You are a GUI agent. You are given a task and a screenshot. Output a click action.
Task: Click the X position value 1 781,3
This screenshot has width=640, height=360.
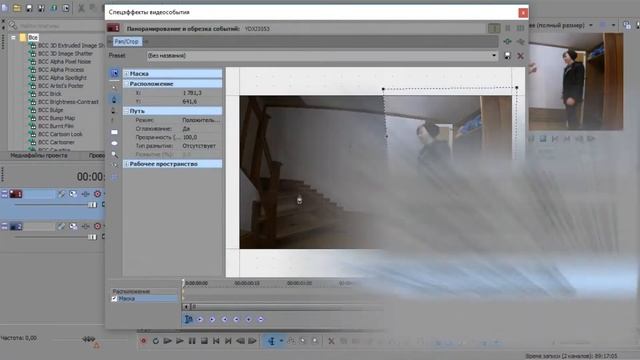coord(191,93)
